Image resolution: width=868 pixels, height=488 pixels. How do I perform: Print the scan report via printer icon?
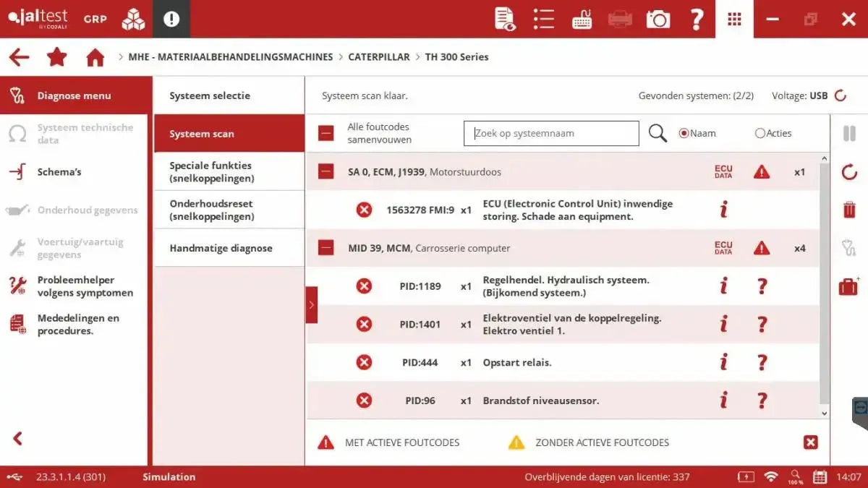[619, 20]
